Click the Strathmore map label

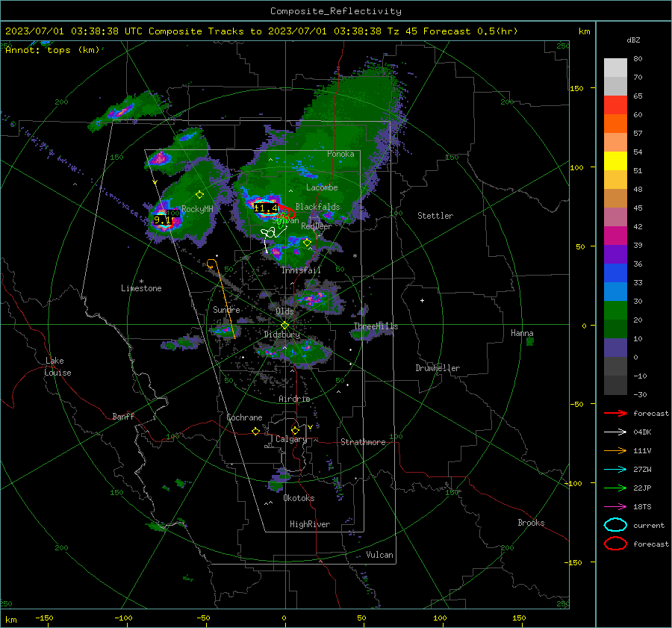click(x=363, y=442)
